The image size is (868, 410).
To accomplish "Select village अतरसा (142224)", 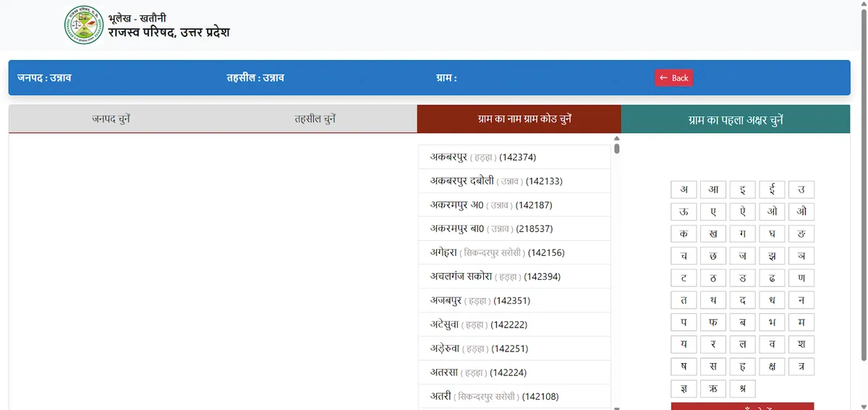I will (477, 372).
